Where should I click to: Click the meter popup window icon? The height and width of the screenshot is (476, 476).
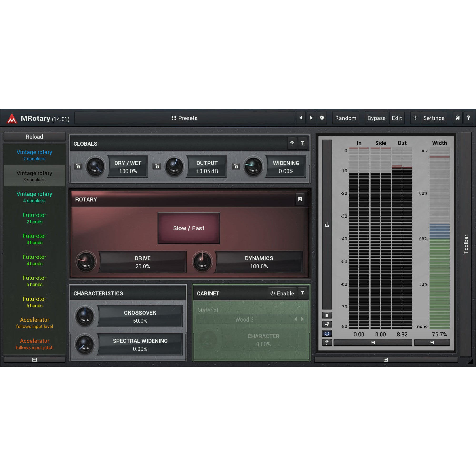[327, 324]
